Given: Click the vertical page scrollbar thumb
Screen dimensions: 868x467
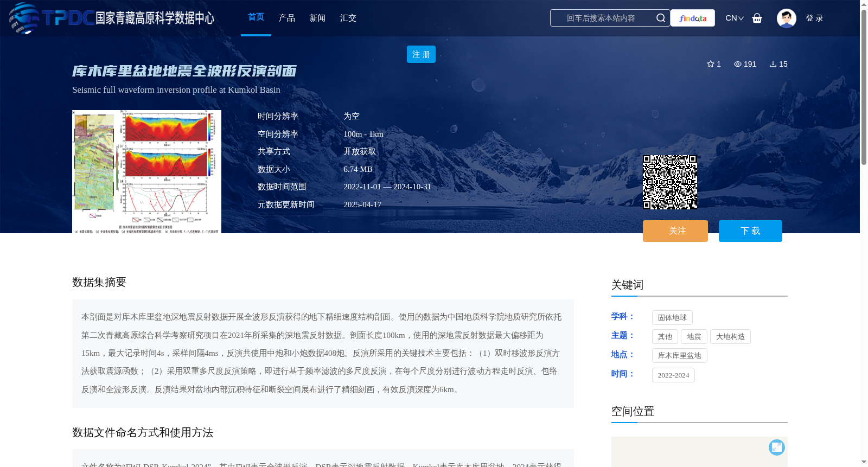Looking at the screenshot, I should point(864,87).
